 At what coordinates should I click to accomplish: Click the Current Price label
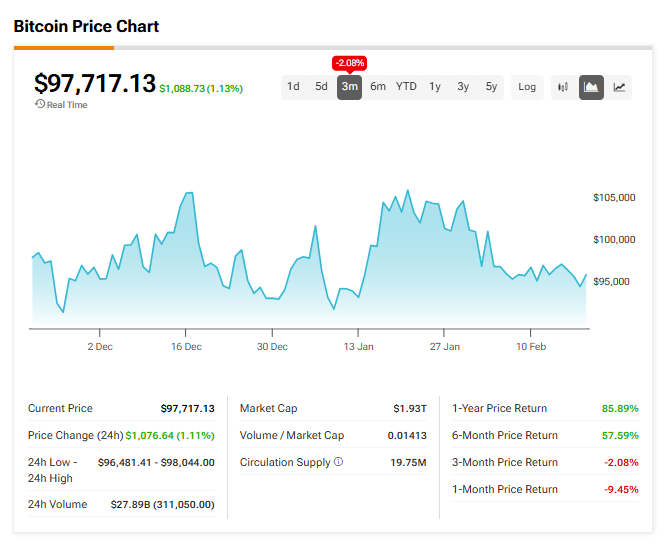point(60,408)
